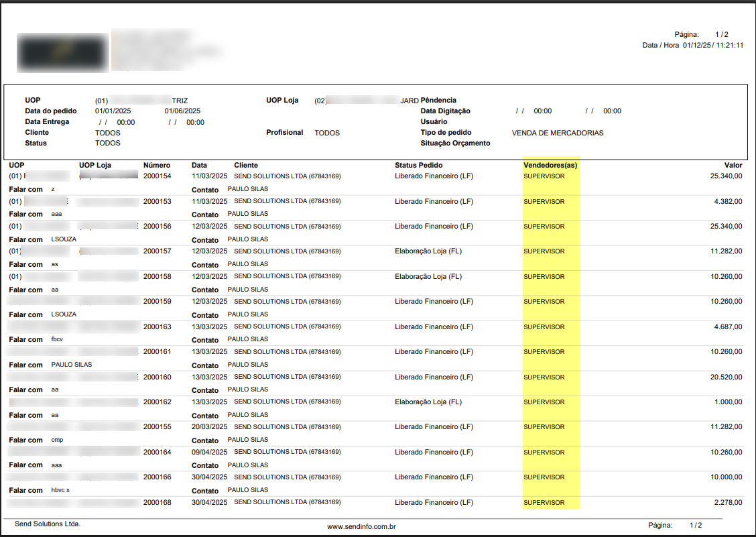Screen dimensions: 756x537
Task: Click the Cliente column header
Action: [246, 165]
